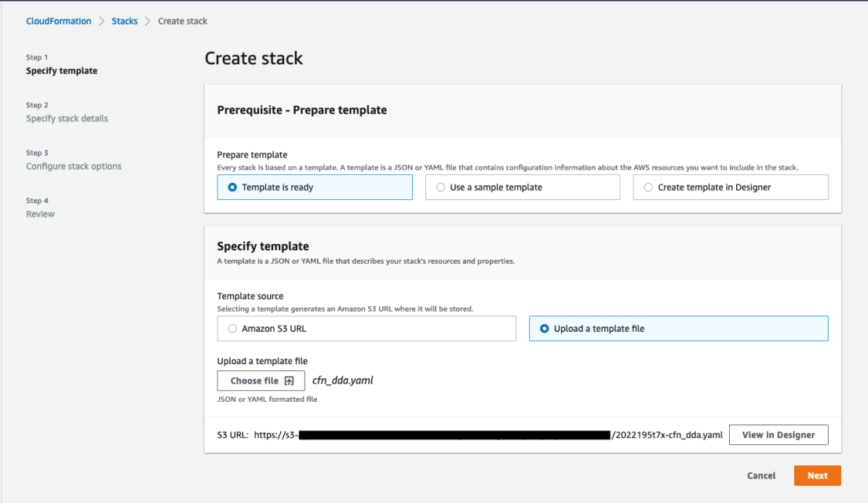The width and height of the screenshot is (868, 503).
Task: Proceed by clicking the Next button
Action: pyautogui.click(x=817, y=476)
